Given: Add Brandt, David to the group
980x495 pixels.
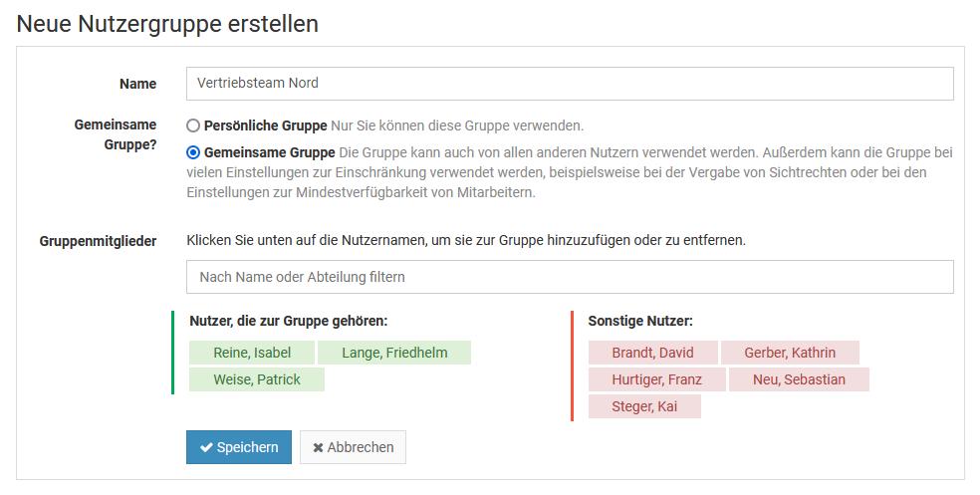Looking at the screenshot, I should pos(652,353).
